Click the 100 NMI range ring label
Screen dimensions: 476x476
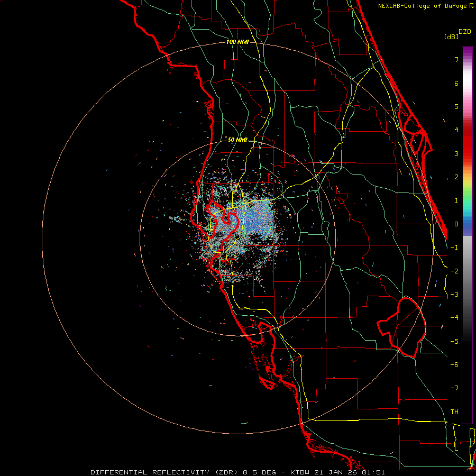(237, 42)
